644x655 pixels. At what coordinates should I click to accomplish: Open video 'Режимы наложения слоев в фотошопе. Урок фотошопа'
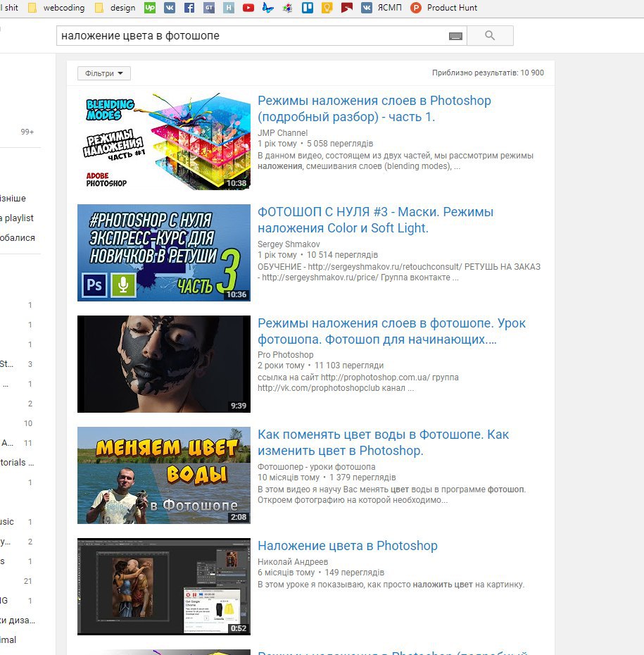[391, 331]
